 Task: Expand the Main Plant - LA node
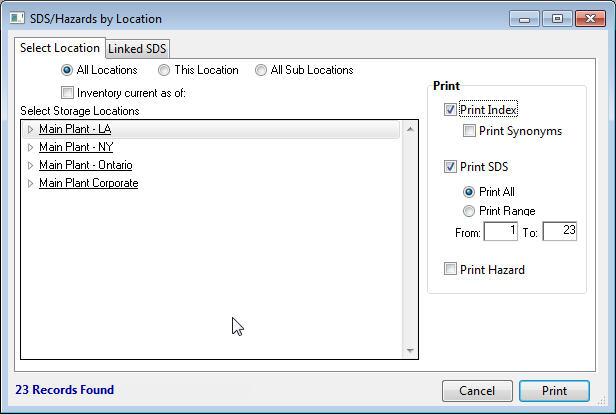point(30,129)
